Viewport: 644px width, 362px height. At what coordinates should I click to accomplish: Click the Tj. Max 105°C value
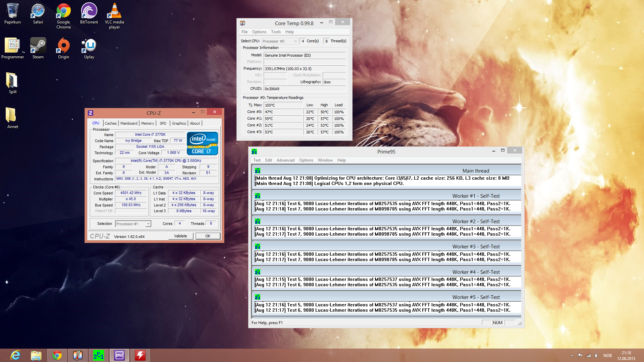click(283, 105)
